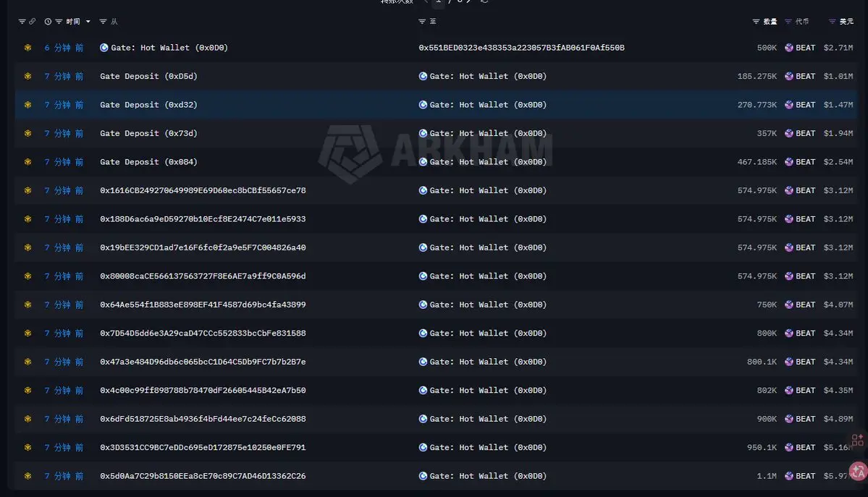Open Gate Deposit (0xd32) entity

tap(148, 105)
